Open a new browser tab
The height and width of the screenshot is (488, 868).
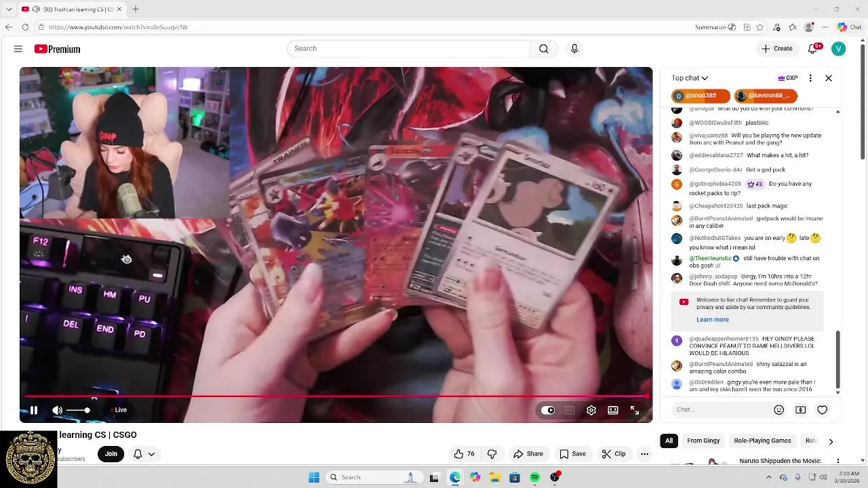click(135, 9)
